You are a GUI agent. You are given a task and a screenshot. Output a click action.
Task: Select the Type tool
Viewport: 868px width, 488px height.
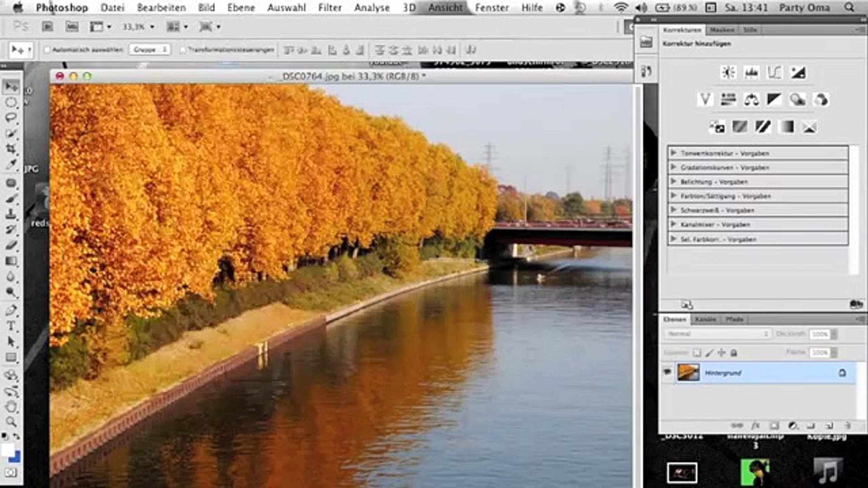click(11, 326)
